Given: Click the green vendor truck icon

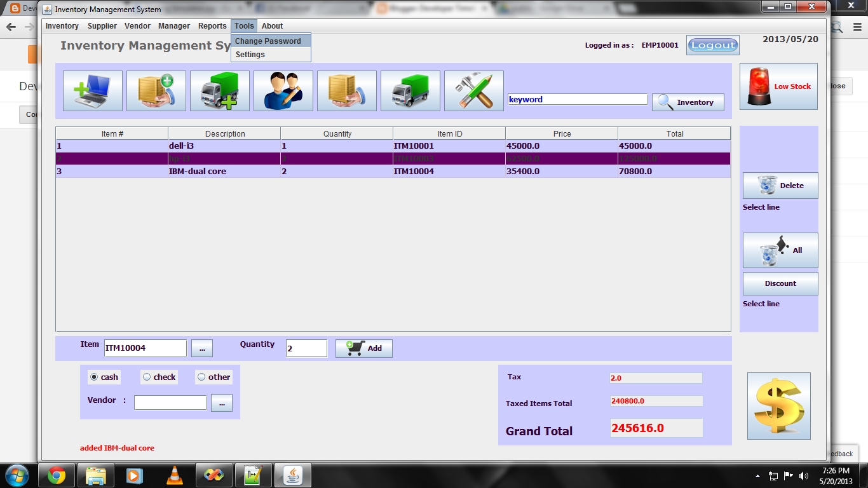Looking at the screenshot, I should (410, 91).
